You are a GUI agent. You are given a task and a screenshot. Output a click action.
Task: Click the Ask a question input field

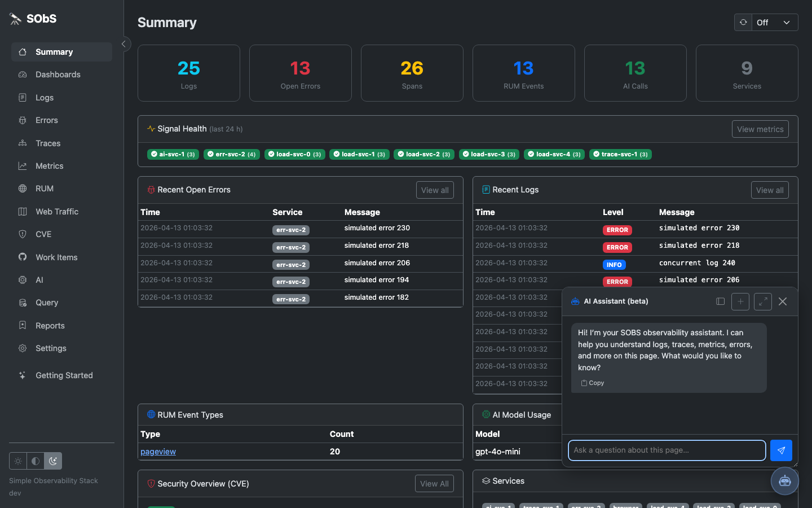click(667, 450)
